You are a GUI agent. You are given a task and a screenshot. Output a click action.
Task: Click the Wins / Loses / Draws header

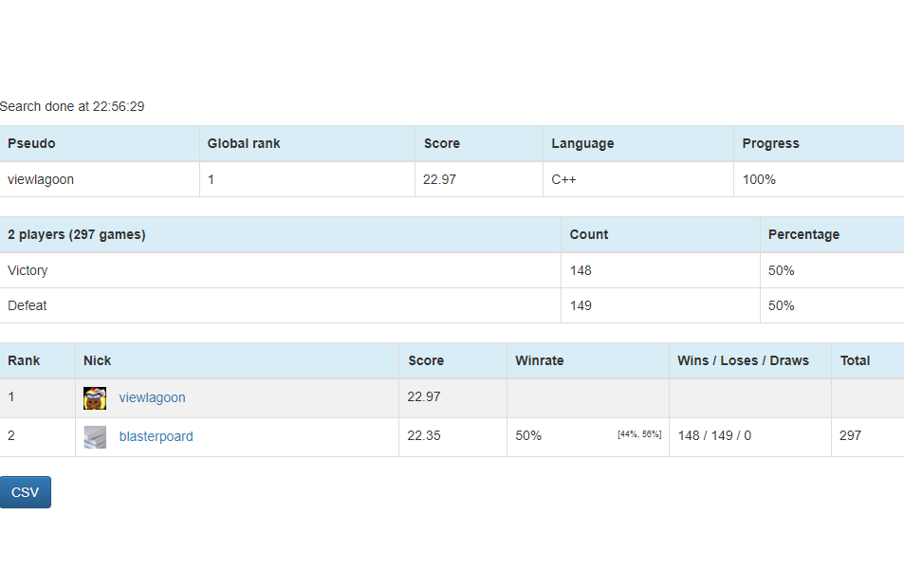point(743,361)
